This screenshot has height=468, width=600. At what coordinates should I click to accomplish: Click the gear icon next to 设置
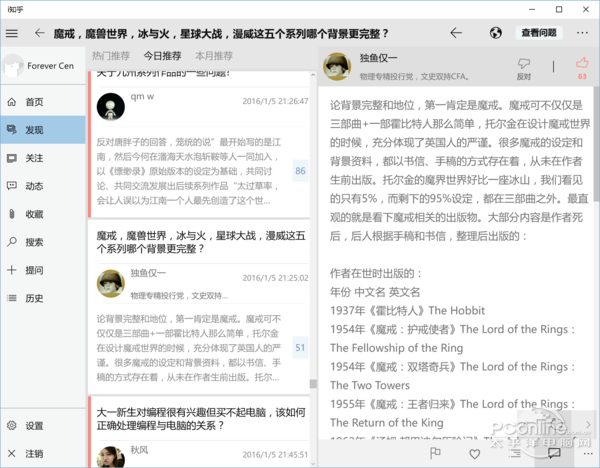click(12, 426)
